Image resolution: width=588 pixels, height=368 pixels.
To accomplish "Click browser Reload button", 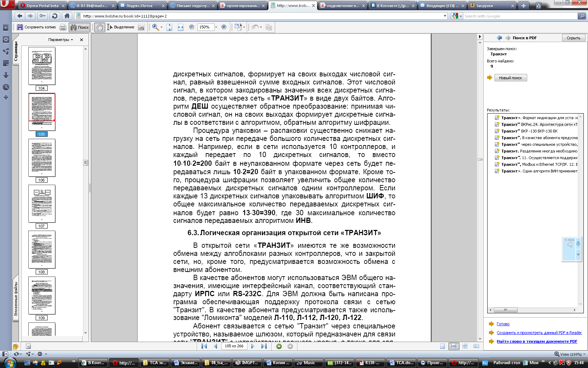I will (x=54, y=16).
